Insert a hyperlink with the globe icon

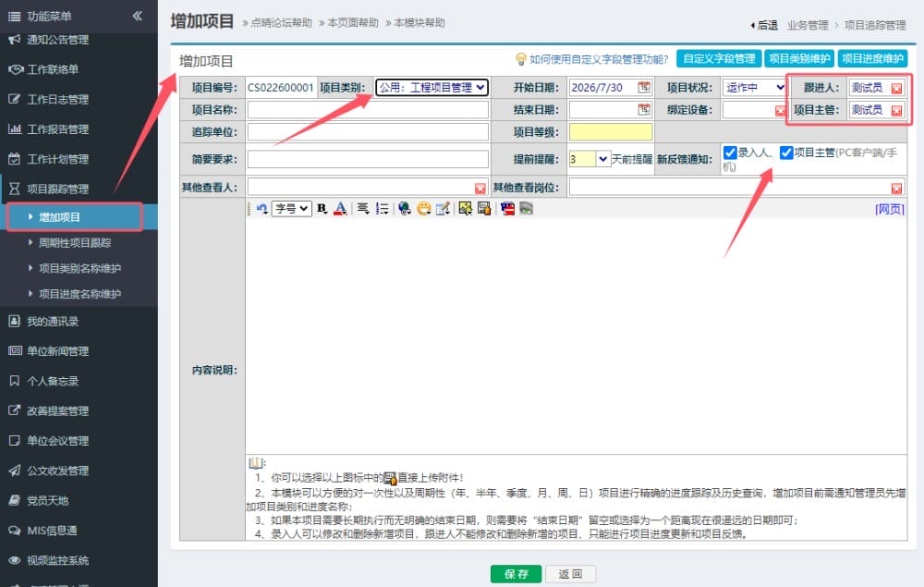pyautogui.click(x=405, y=208)
